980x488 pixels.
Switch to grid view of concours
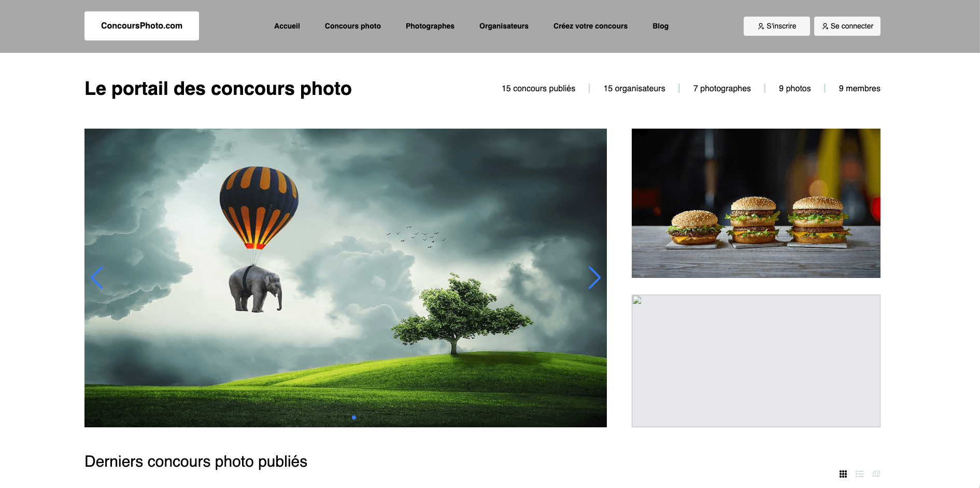(843, 473)
